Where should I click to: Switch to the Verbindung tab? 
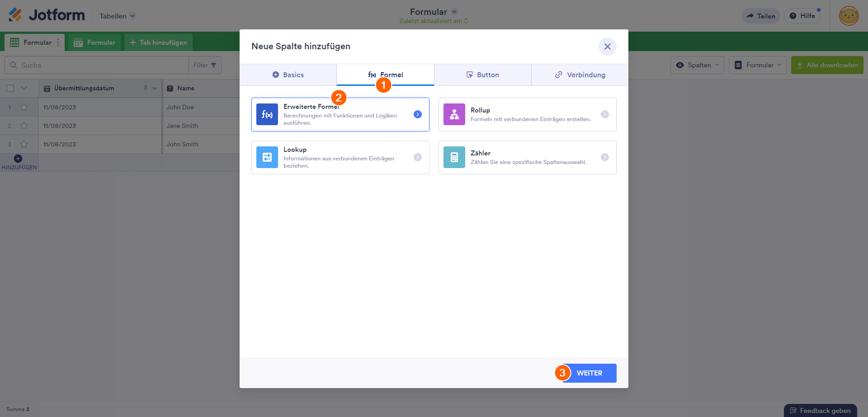point(580,75)
